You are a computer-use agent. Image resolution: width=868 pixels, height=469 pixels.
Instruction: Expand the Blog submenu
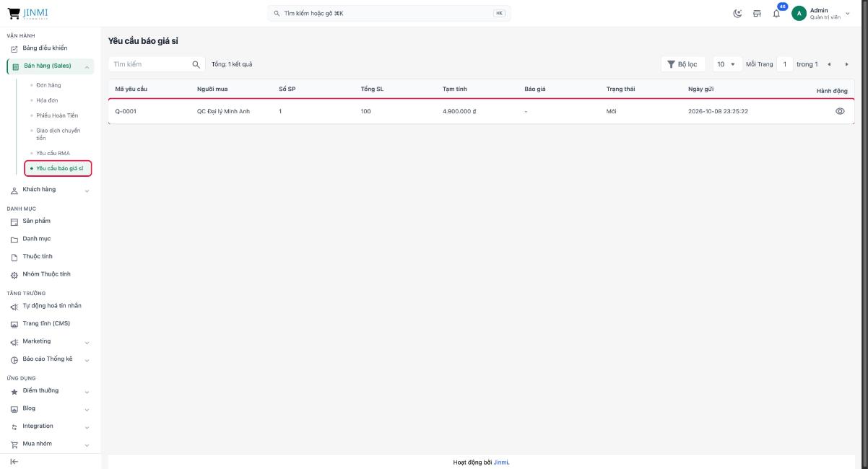coord(87,409)
